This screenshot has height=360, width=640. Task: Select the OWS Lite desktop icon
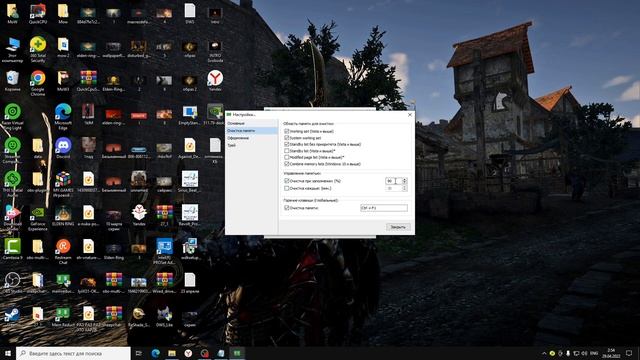coord(164,317)
